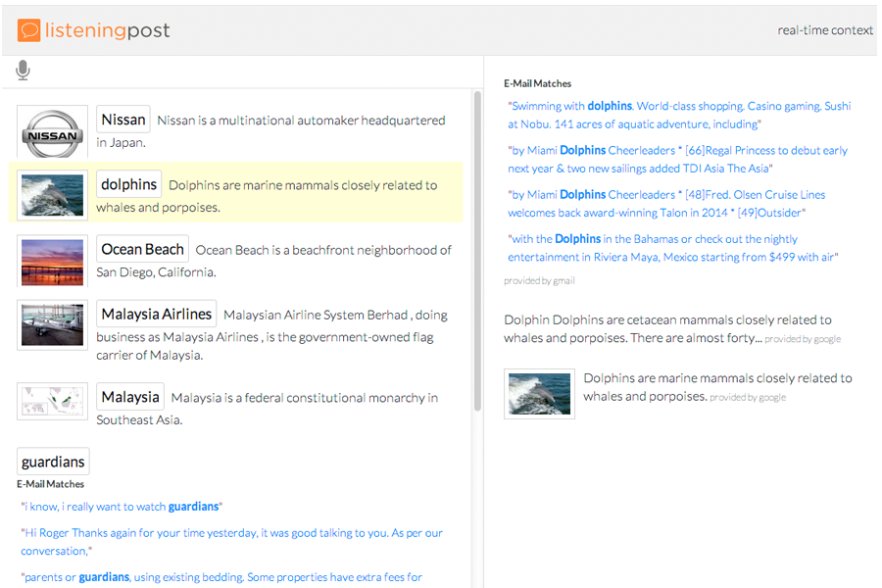Click the microphone icon
882x588 pixels.
(x=24, y=71)
